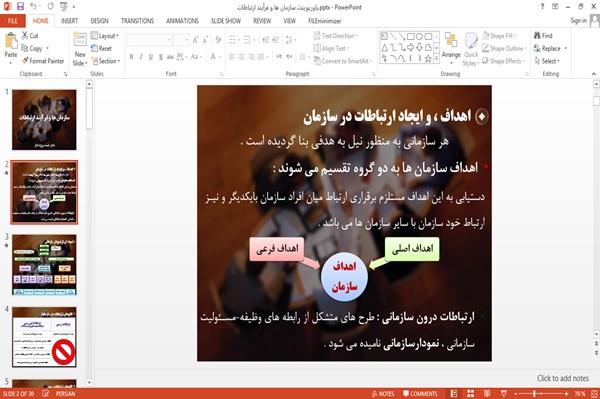
Task: Click zoom in plus button
Action: [566, 394]
